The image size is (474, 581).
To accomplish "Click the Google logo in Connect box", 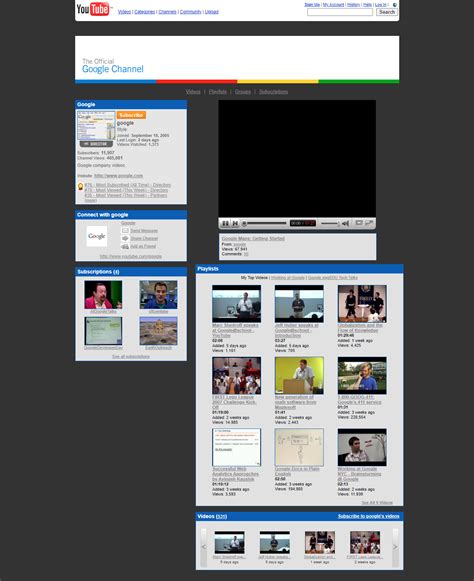I will [x=97, y=236].
